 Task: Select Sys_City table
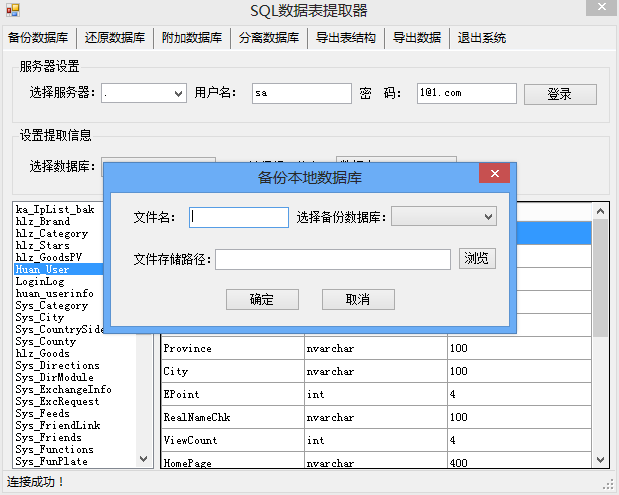pyautogui.click(x=40, y=317)
